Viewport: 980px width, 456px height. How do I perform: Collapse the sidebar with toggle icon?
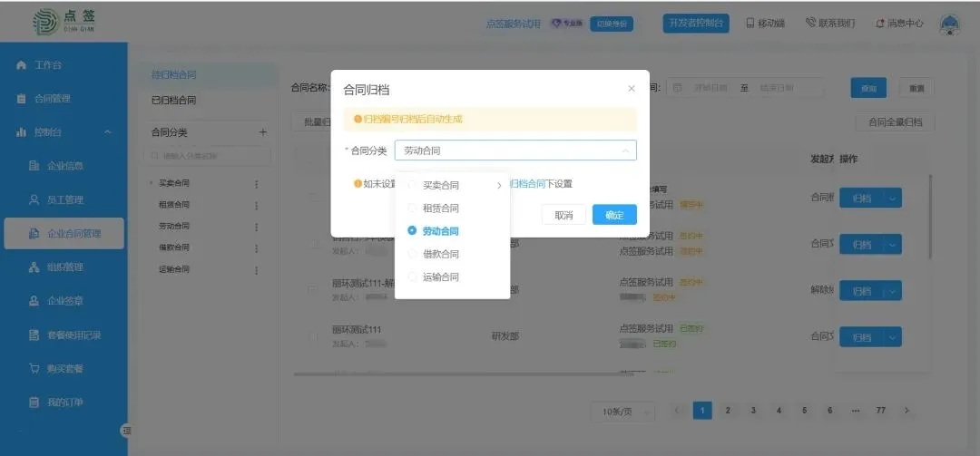point(126,430)
